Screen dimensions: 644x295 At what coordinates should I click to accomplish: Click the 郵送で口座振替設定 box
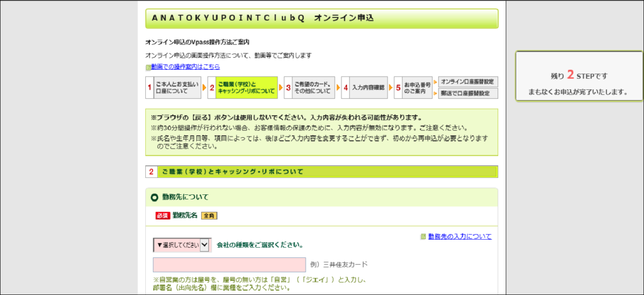pyautogui.click(x=468, y=93)
